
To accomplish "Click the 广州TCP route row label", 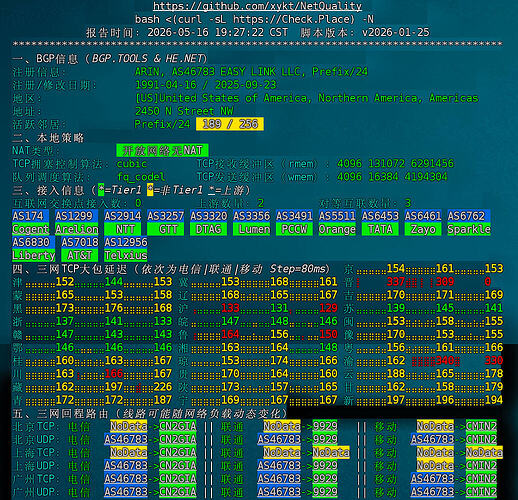I will [x=36, y=479].
